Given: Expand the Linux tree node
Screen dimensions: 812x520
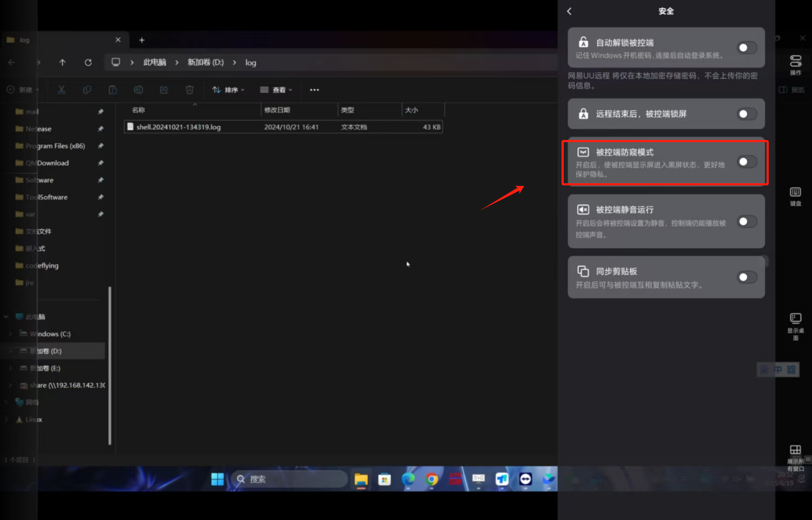Looking at the screenshot, I should (6, 419).
